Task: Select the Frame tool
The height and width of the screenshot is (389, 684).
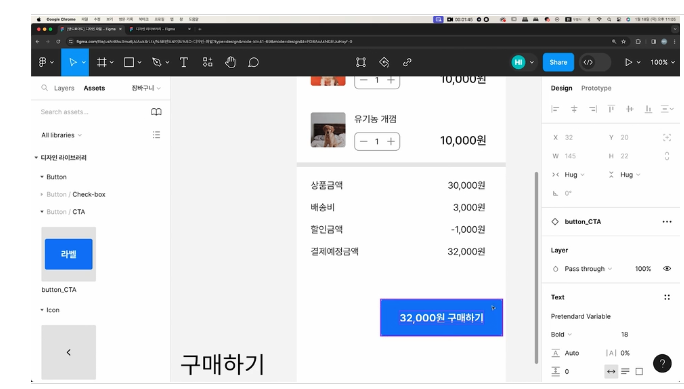Action: click(x=101, y=62)
